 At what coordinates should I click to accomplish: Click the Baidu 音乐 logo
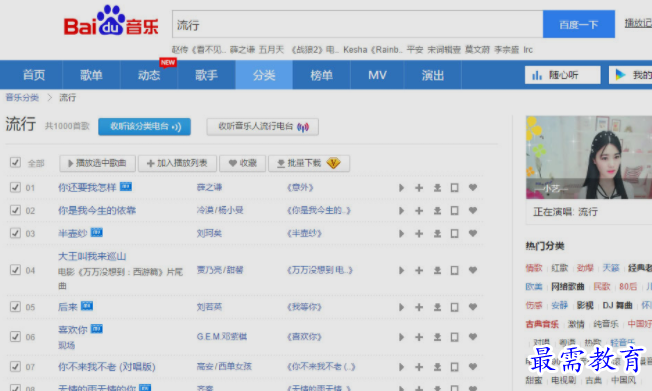[111, 21]
